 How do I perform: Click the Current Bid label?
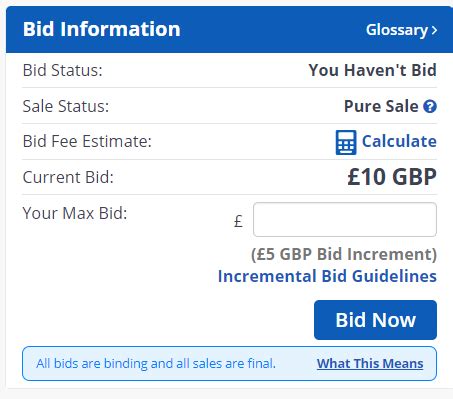pyautogui.click(x=68, y=177)
